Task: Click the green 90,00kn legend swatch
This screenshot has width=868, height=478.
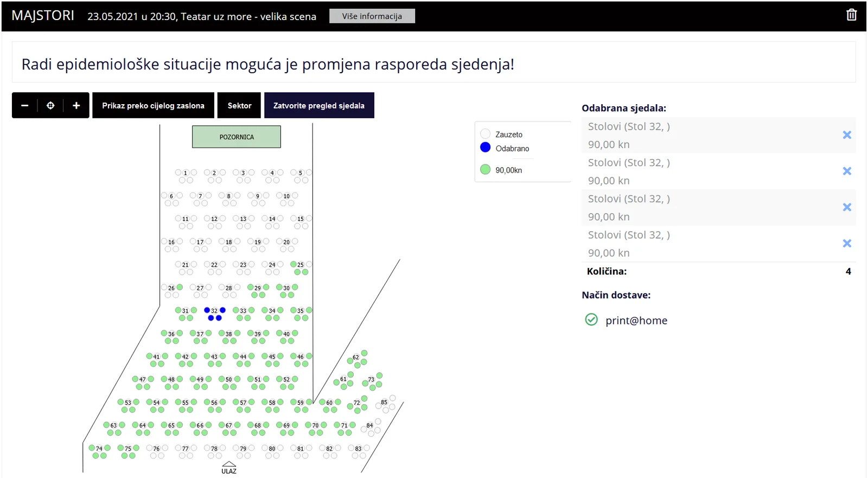Action: pos(486,170)
